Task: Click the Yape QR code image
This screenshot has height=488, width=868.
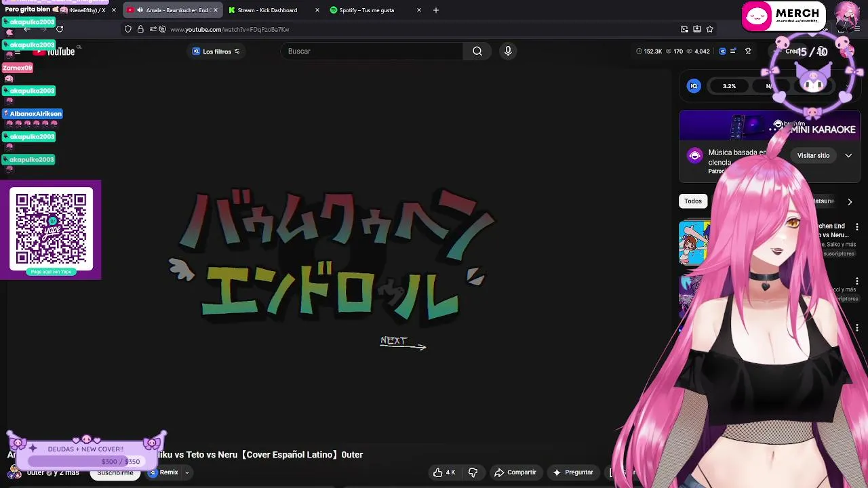Action: point(51,230)
